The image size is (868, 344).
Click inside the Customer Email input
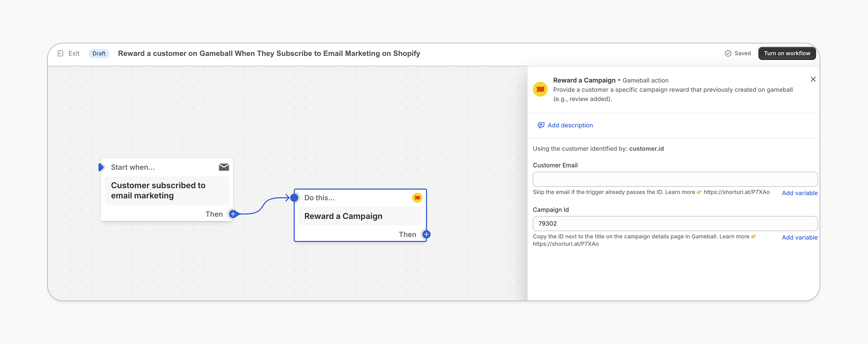point(675,179)
